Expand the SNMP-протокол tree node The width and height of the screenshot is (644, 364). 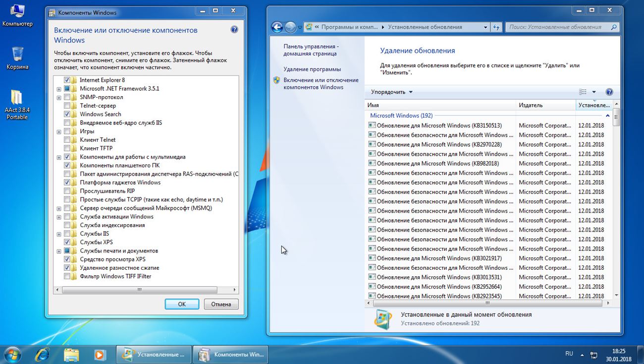(59, 97)
